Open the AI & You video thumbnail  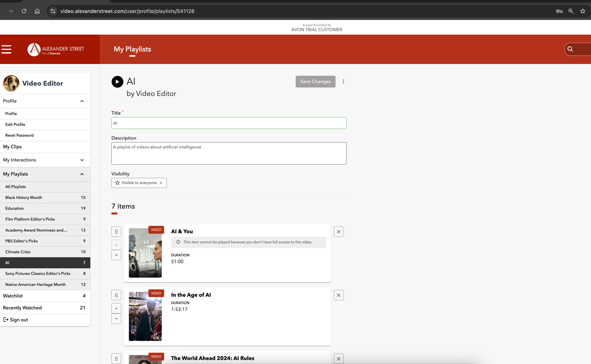(145, 253)
